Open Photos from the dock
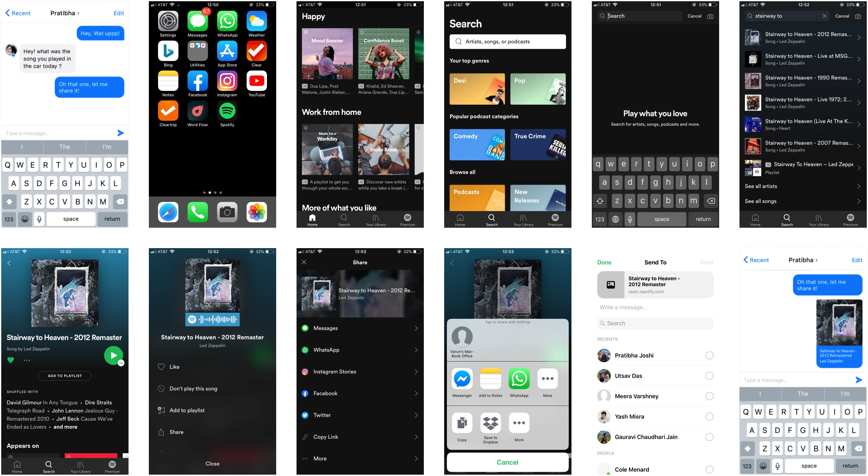Image resolution: width=868 pixels, height=476 pixels. click(x=257, y=212)
